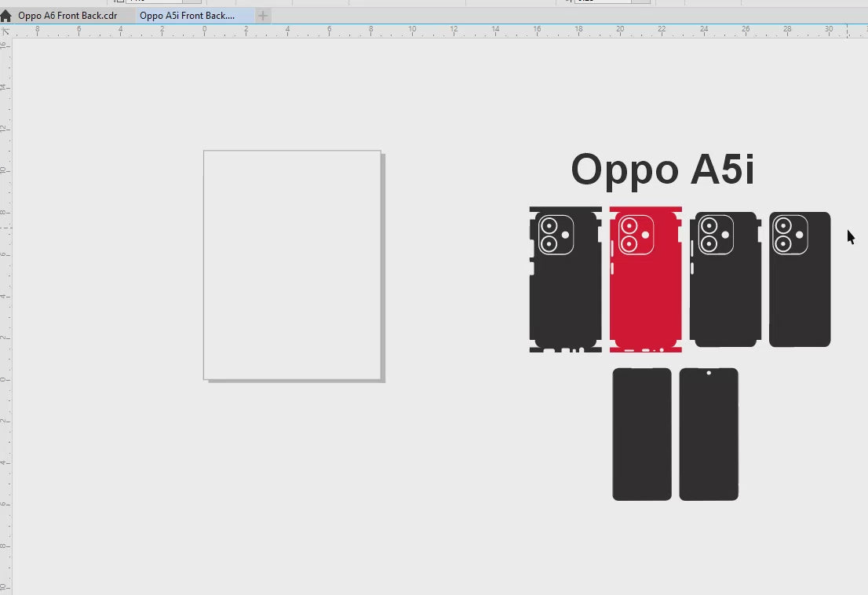The width and height of the screenshot is (868, 595).
Task: Select leftmost black back skin with side flaps
Action: tap(565, 298)
